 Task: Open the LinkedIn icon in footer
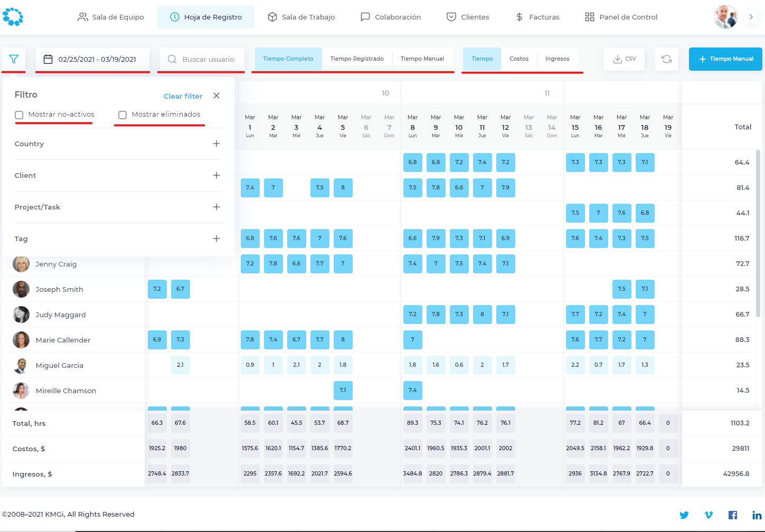coord(757,515)
